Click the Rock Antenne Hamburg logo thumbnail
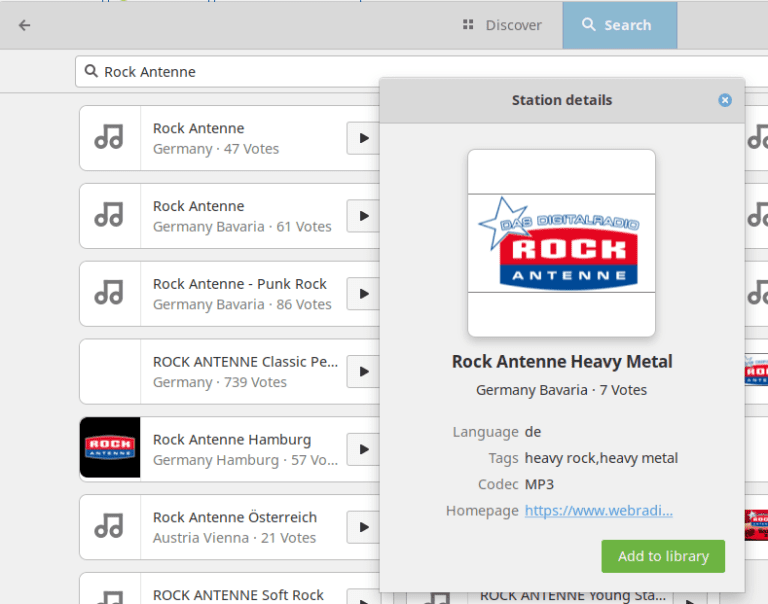This screenshot has height=604, width=768. point(110,448)
